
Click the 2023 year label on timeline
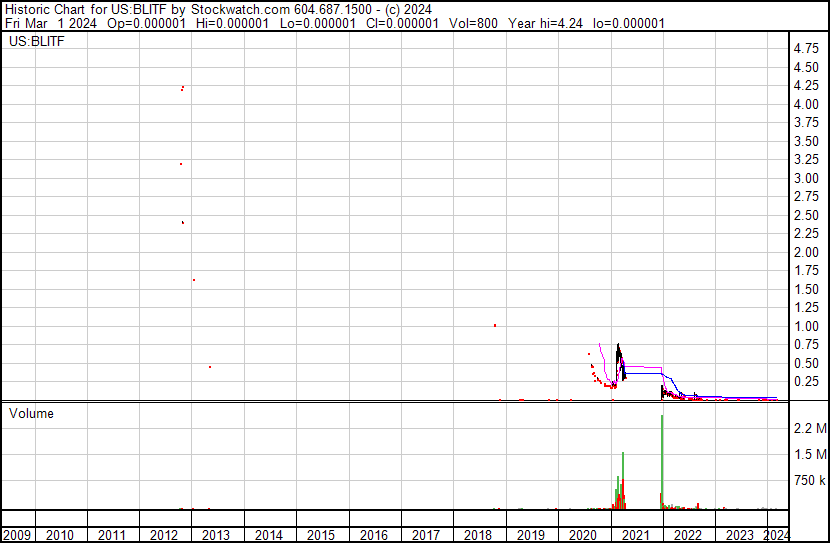click(739, 535)
